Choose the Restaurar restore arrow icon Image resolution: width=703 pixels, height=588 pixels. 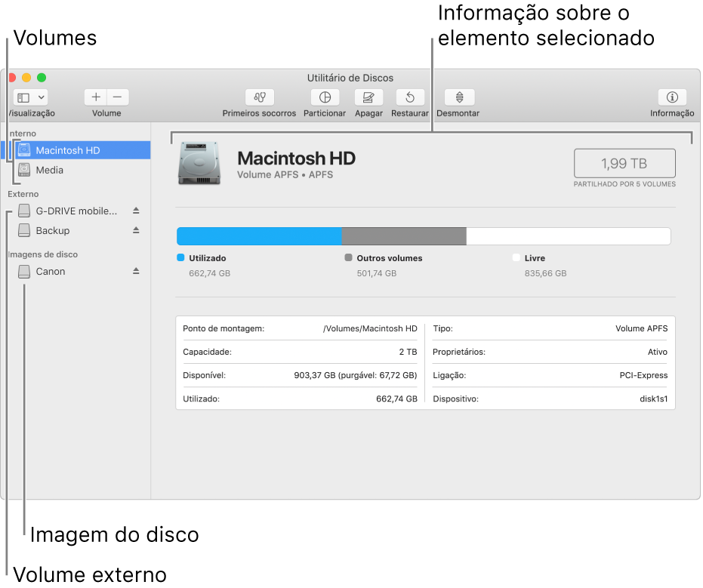[x=410, y=97]
